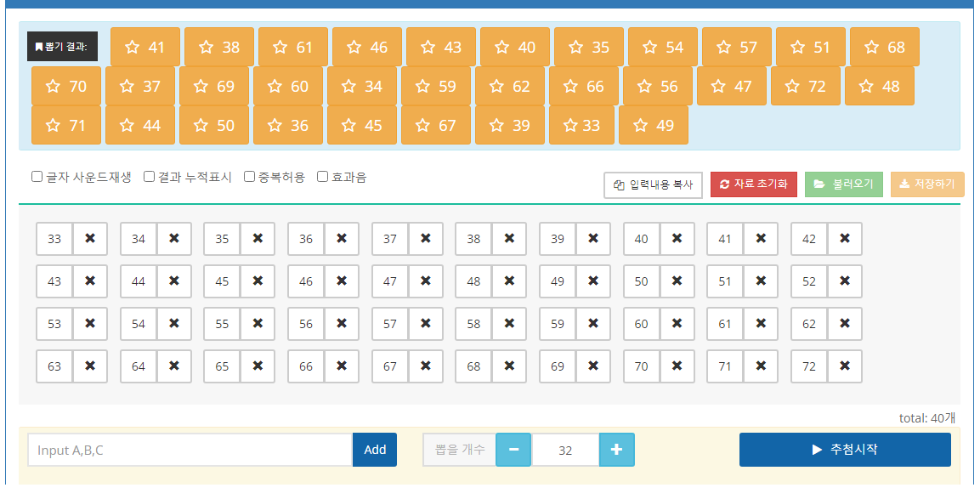
Task: Enable the 글자 사운드재생 checkbox
Action: (37, 177)
